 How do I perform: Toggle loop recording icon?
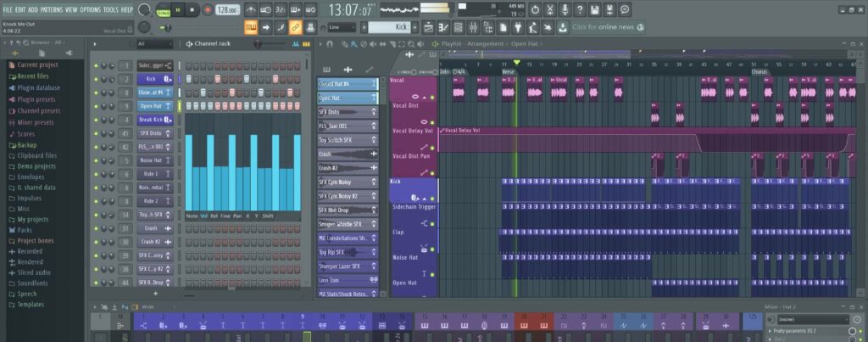click(x=310, y=9)
